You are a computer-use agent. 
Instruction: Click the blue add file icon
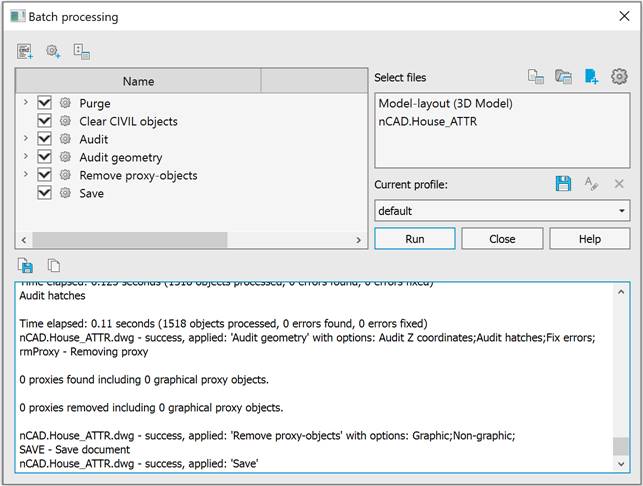point(591,76)
